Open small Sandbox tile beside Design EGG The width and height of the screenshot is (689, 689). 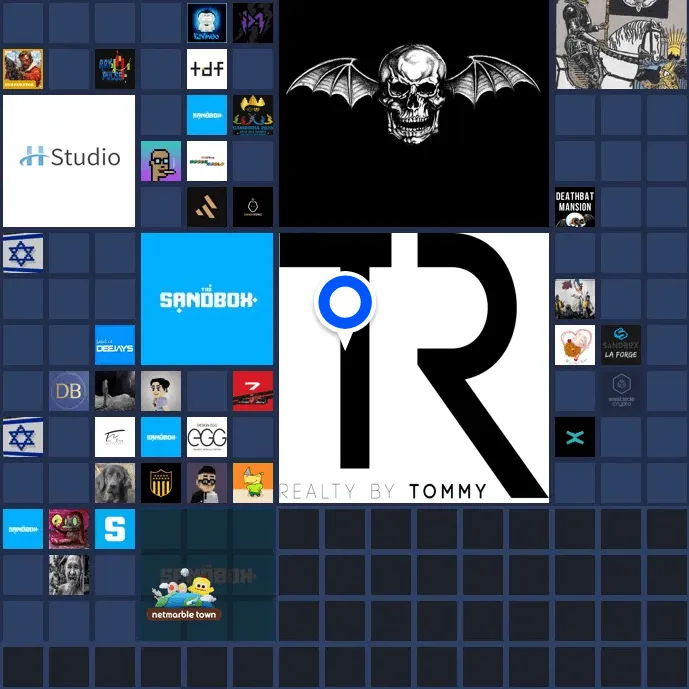click(x=161, y=437)
